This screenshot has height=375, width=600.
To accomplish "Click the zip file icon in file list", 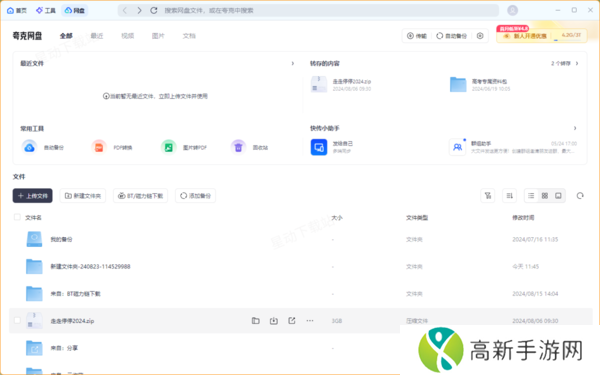I will tap(34, 321).
